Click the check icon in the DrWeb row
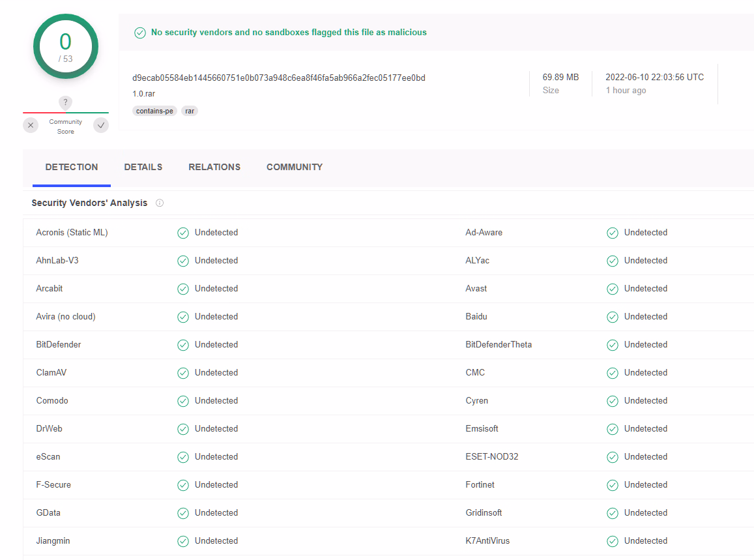Viewport: 754px width, 560px height. click(x=183, y=429)
